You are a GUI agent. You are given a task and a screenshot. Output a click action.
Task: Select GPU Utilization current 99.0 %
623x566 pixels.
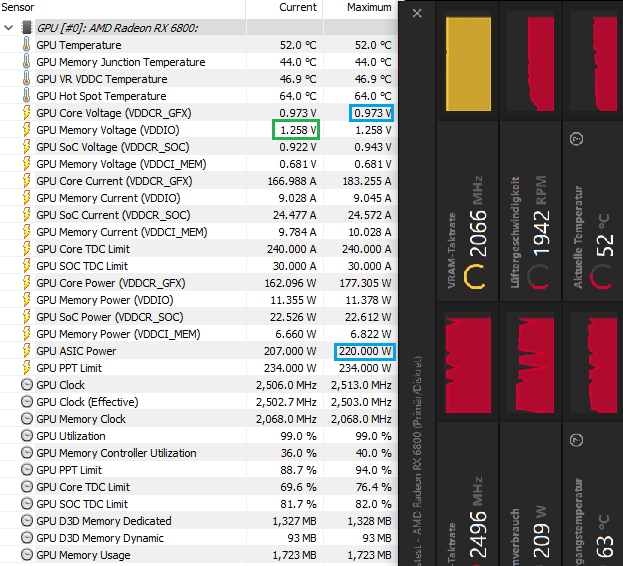coord(298,437)
